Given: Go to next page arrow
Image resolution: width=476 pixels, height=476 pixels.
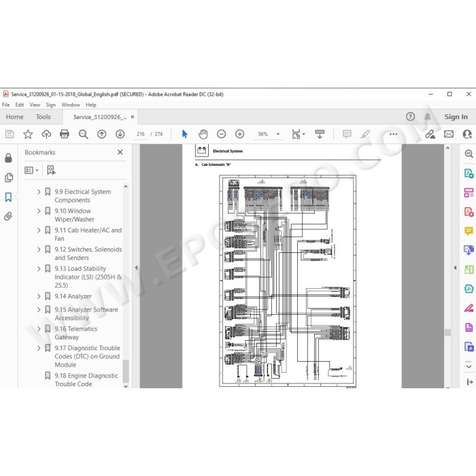Looking at the screenshot, I should coord(120,134).
